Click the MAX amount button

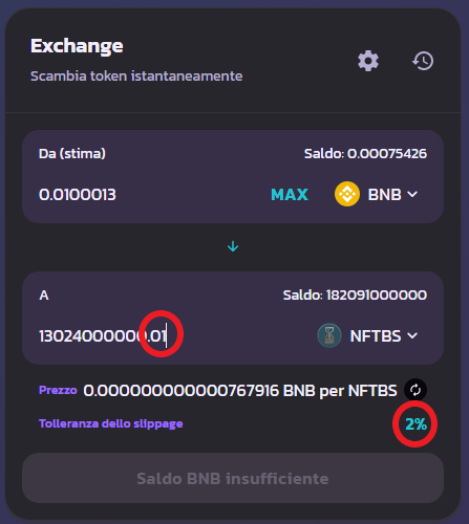coord(289,194)
